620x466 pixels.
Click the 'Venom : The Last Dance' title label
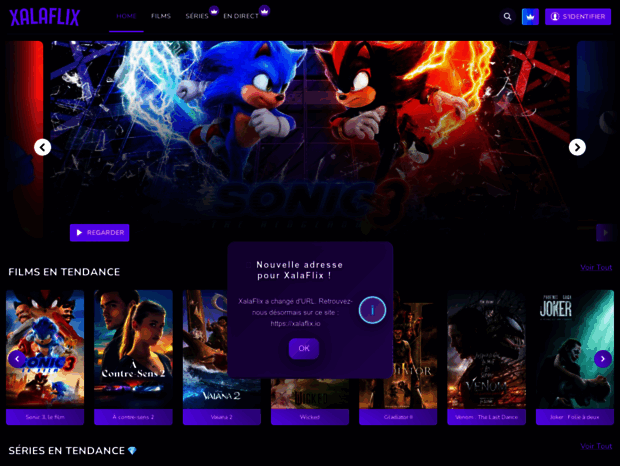(x=486, y=417)
